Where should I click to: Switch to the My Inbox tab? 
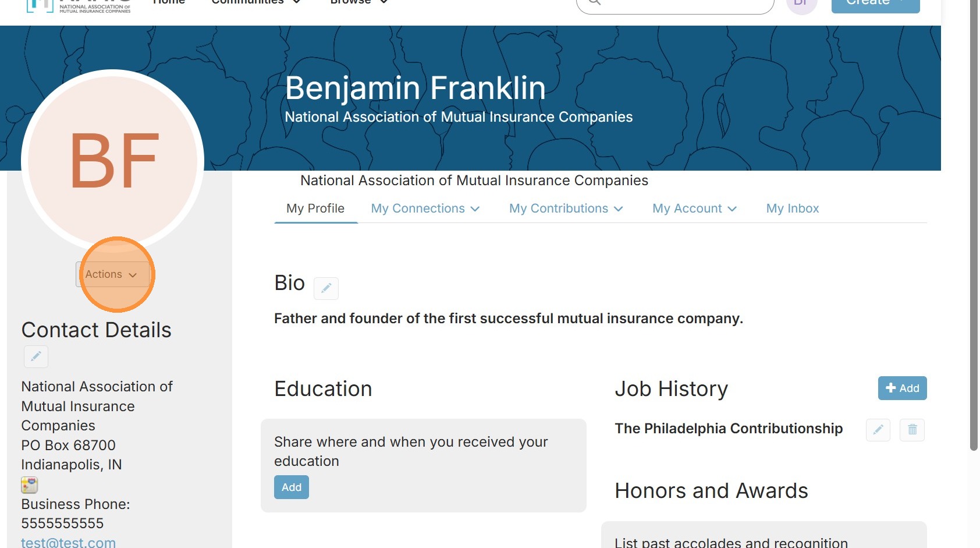[792, 208]
